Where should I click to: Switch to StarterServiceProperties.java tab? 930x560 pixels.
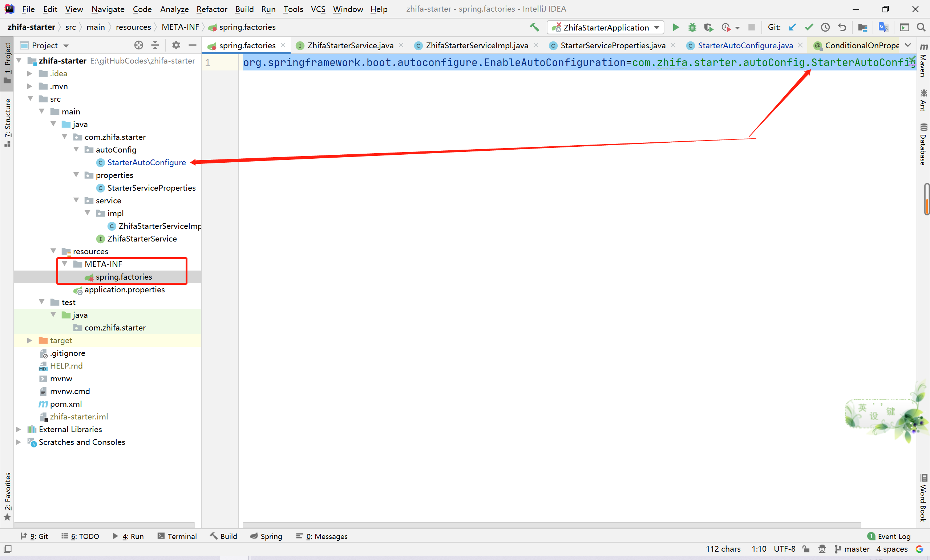point(612,46)
